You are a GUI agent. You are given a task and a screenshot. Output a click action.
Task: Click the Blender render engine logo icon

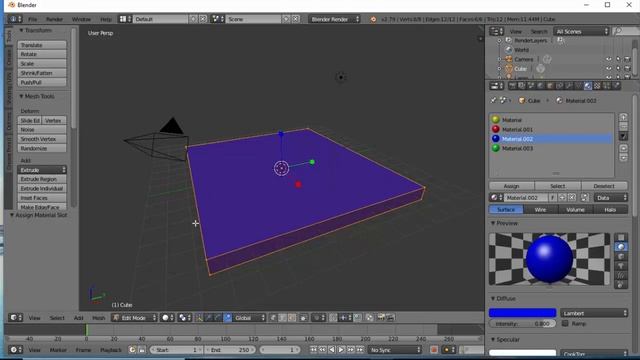pos(373,19)
